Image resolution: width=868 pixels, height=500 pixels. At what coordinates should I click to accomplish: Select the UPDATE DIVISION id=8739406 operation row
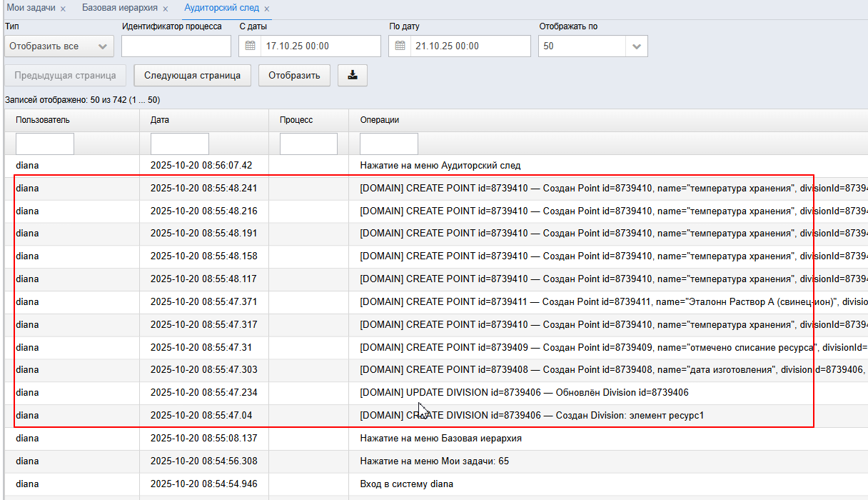[436, 392]
